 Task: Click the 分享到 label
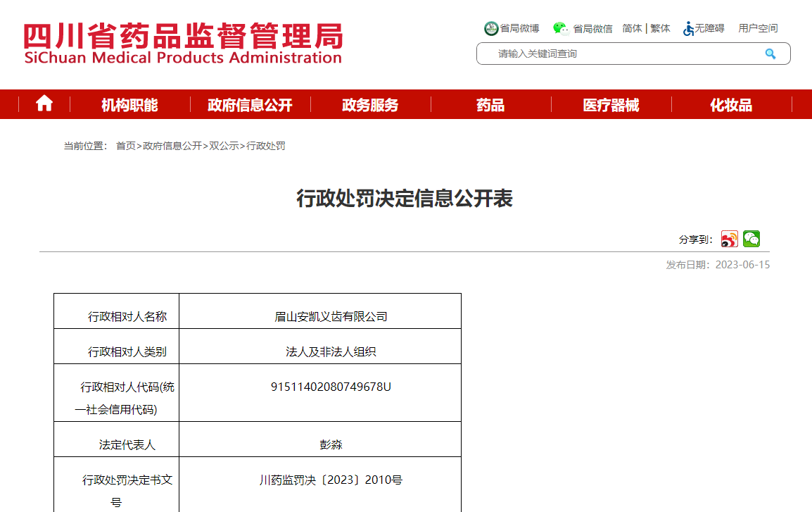[696, 240]
